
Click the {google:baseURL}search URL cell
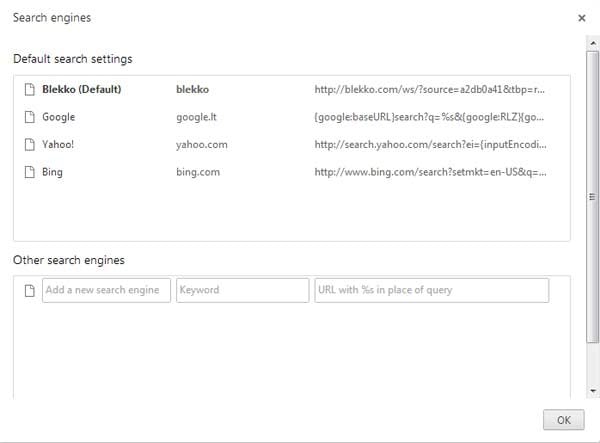pyautogui.click(x=429, y=117)
